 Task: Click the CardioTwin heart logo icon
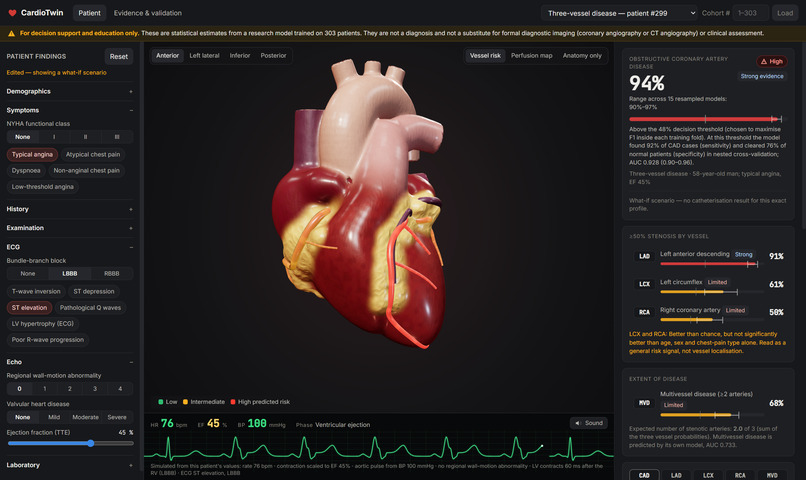point(12,13)
